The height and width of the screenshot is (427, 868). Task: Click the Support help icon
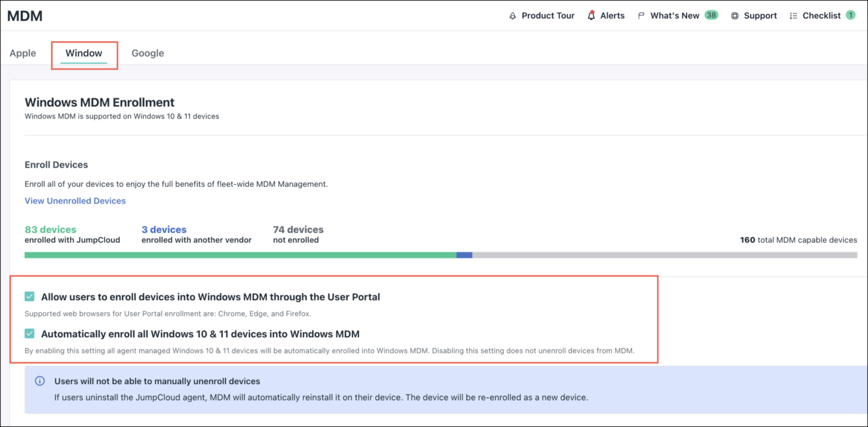[x=735, y=15]
